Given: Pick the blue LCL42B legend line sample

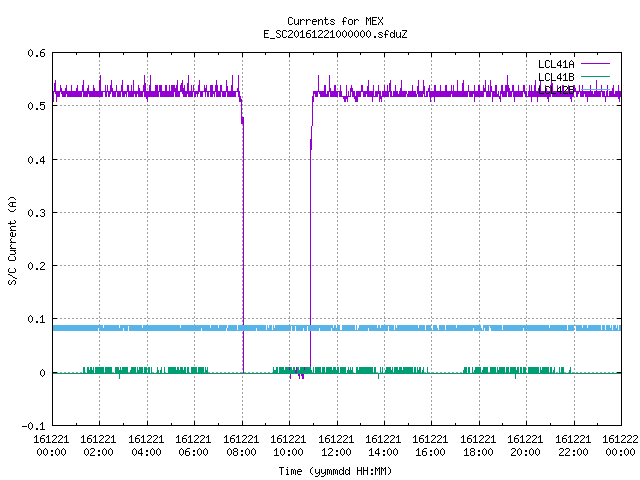Looking at the screenshot, I should 595,89.
